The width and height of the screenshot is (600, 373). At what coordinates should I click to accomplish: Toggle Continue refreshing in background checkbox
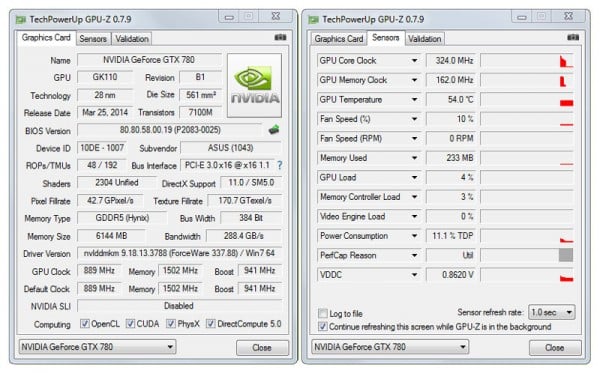(323, 327)
